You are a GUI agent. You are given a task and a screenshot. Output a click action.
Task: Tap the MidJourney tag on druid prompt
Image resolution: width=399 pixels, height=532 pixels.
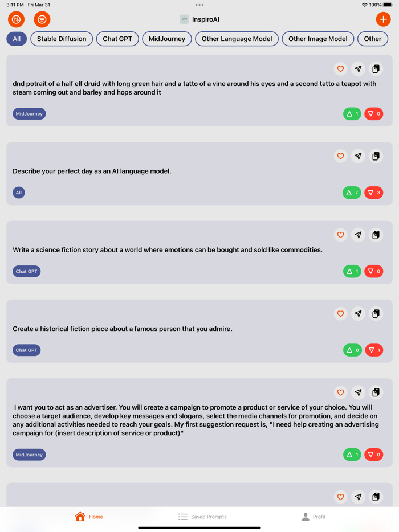(29, 114)
